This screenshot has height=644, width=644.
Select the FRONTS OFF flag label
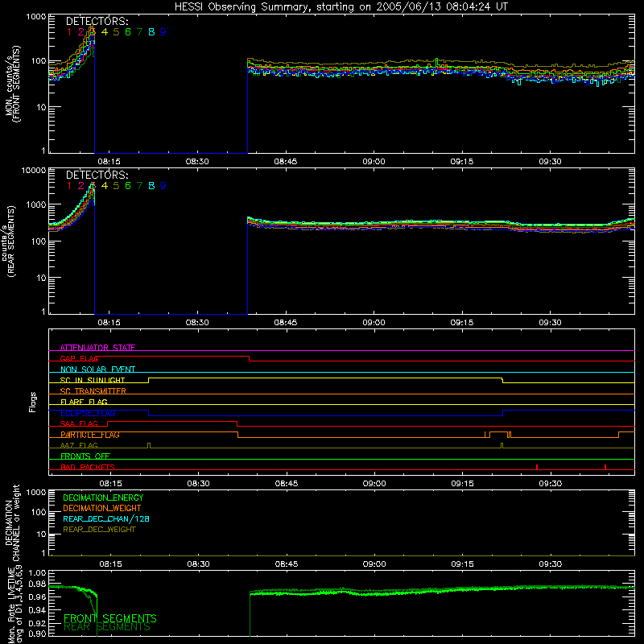click(85, 456)
